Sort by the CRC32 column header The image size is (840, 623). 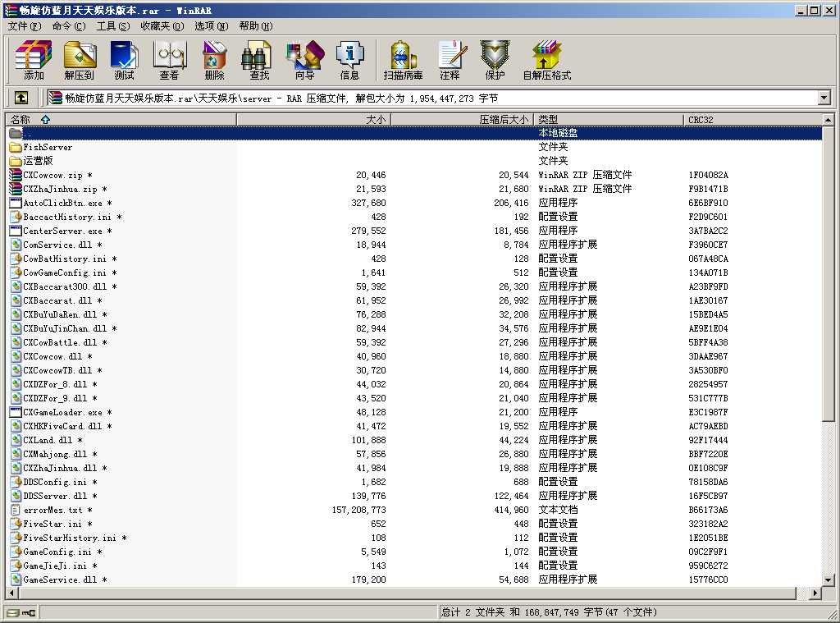point(753,120)
